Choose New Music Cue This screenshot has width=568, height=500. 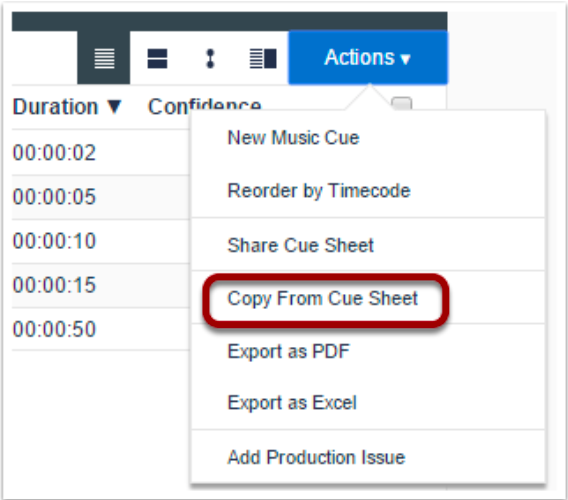pyautogui.click(x=293, y=138)
